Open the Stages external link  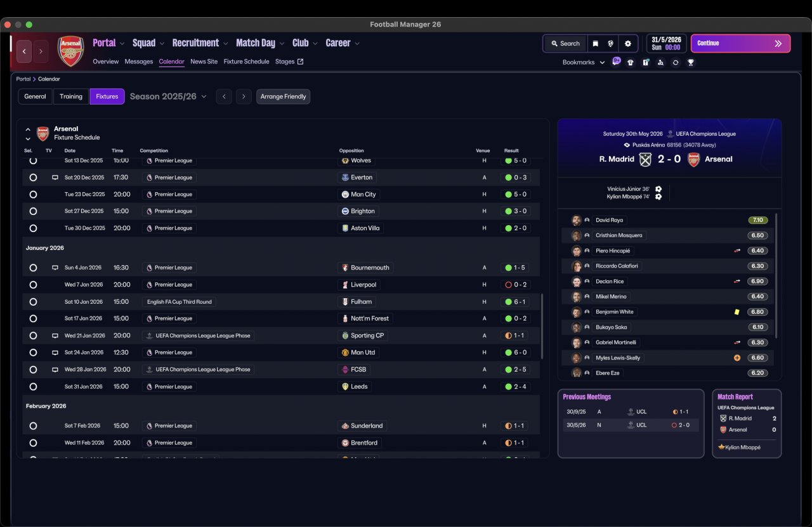(x=289, y=62)
